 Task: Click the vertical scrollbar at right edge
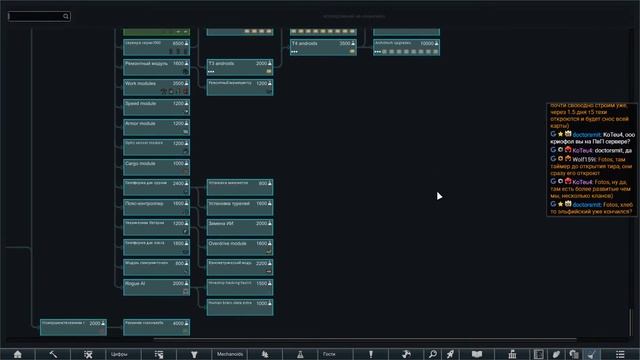[631, 322]
